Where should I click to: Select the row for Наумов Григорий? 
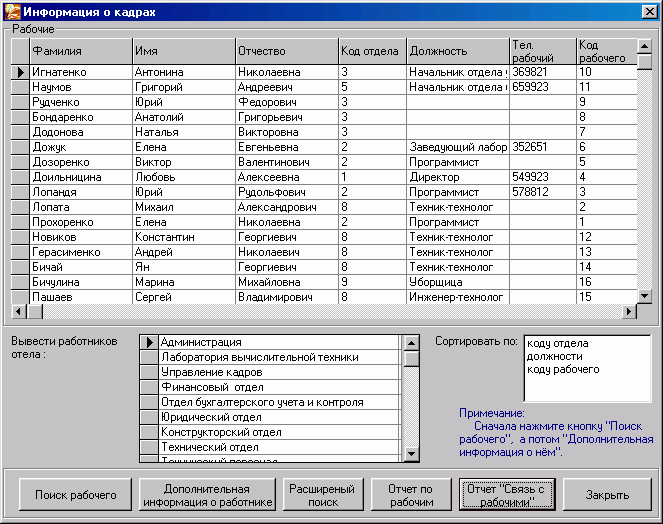click(81, 87)
